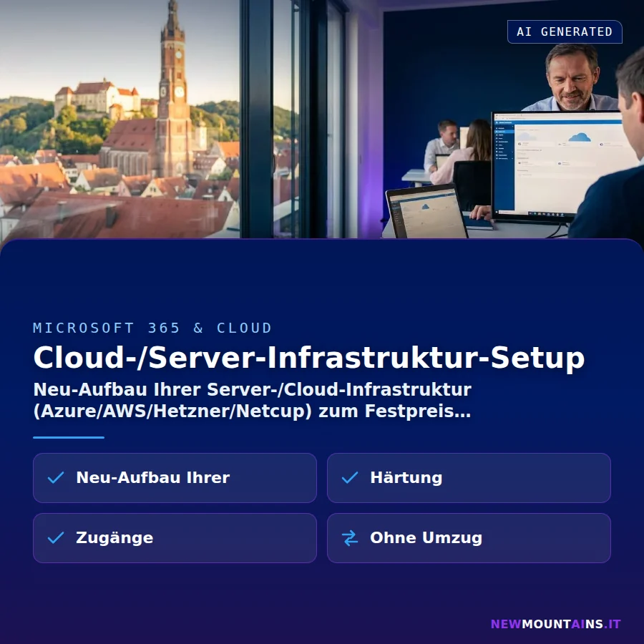The height and width of the screenshot is (644, 644).
Task: Click the checkmark icon beside Zugänge
Action: [56, 537]
